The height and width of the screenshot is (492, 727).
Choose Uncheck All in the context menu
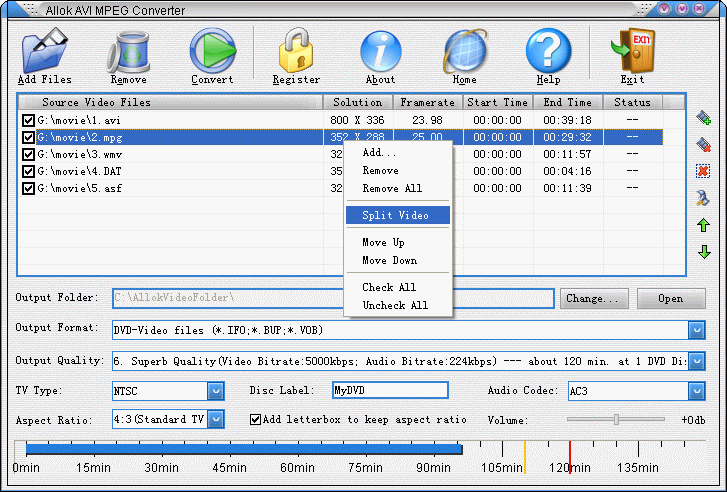tap(398, 305)
